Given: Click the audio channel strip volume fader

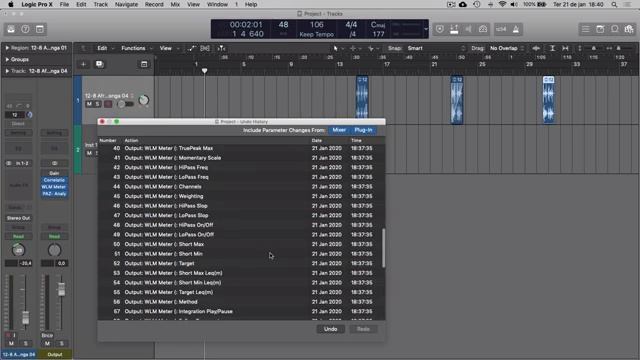Looking at the screenshot, I should pos(25,318).
